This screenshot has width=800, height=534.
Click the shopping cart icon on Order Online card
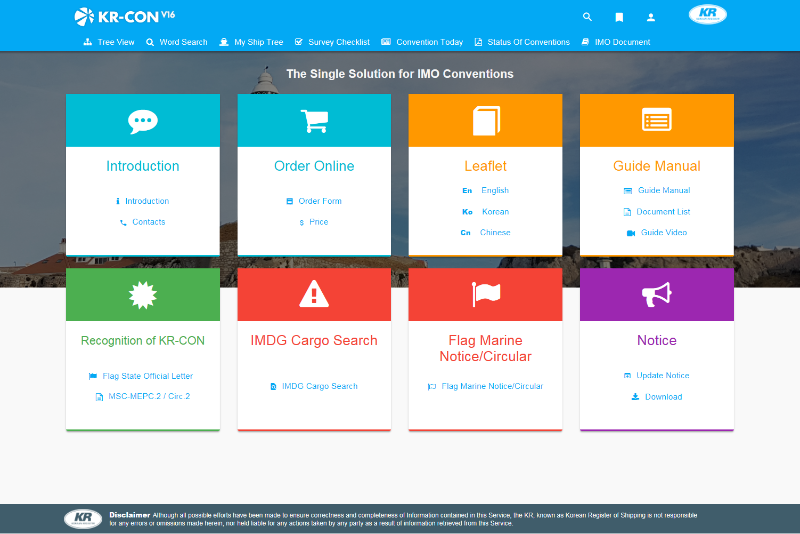pyautogui.click(x=314, y=121)
